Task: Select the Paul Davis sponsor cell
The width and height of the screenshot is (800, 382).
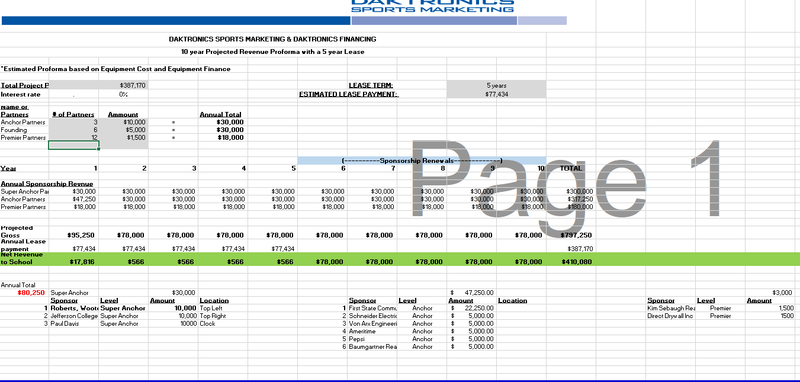Action: [73, 324]
